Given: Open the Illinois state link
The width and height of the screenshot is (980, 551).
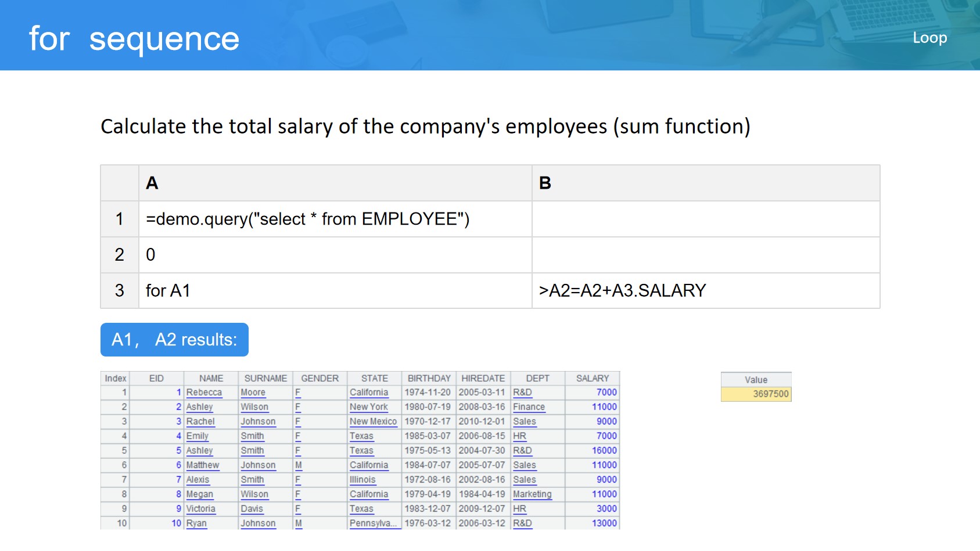Looking at the screenshot, I should pos(362,480).
